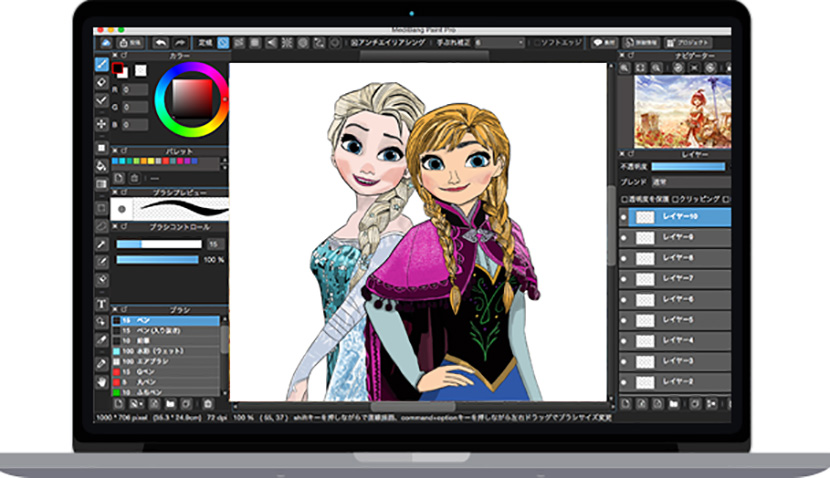This screenshot has height=478, width=830.
Task: Click the プロジェクト button in top toolbar
Action: tap(688, 43)
